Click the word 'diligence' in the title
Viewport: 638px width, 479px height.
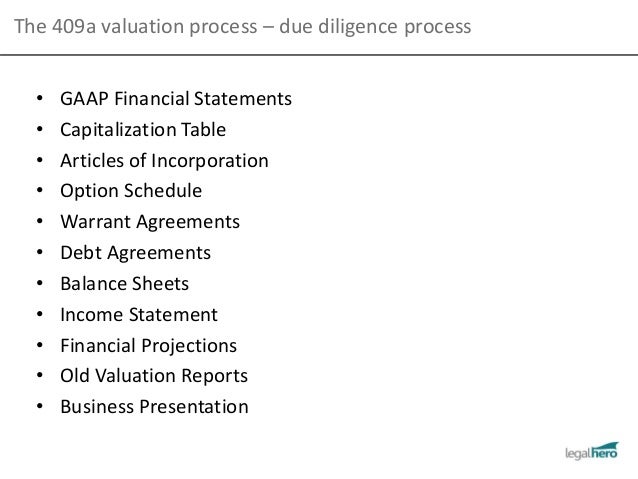tap(358, 27)
